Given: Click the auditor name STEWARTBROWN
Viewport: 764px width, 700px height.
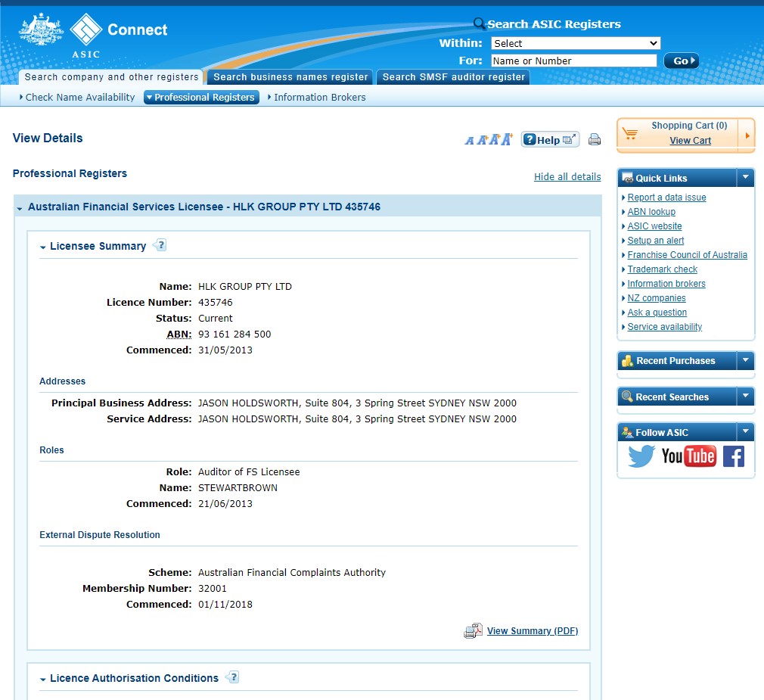Looking at the screenshot, I should [x=238, y=487].
